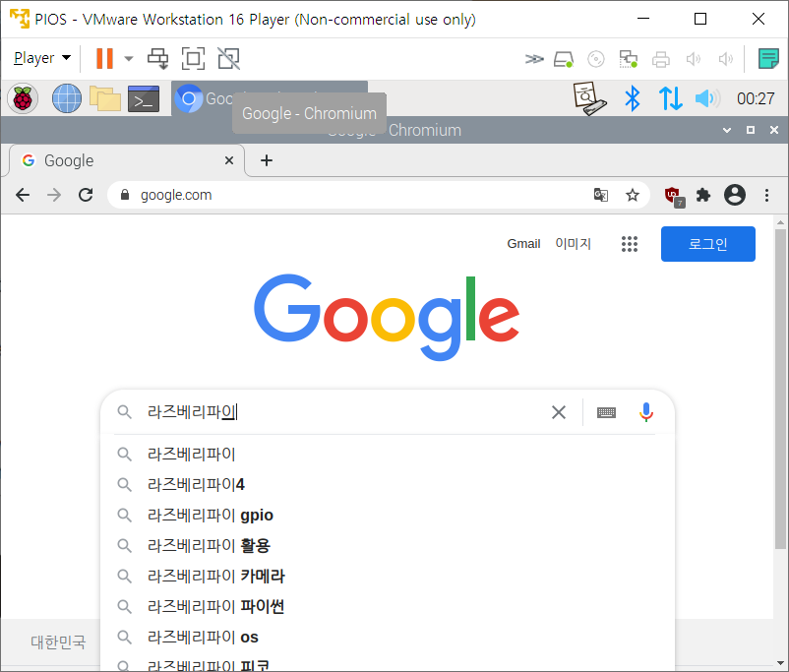Expand hidden VMware devices chevron
Viewport: 789px width, 672px height.
[x=534, y=59]
